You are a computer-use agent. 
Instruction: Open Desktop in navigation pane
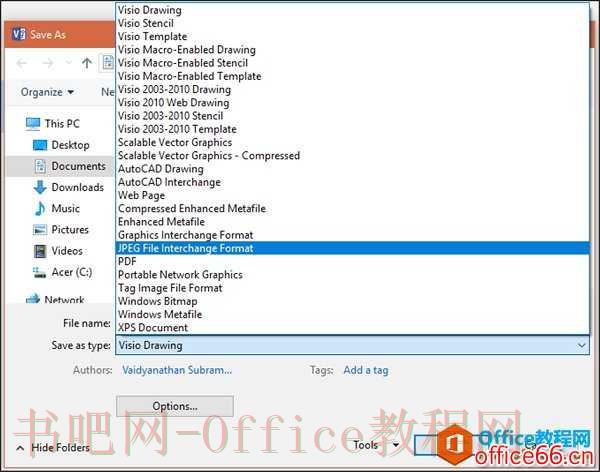click(70, 145)
